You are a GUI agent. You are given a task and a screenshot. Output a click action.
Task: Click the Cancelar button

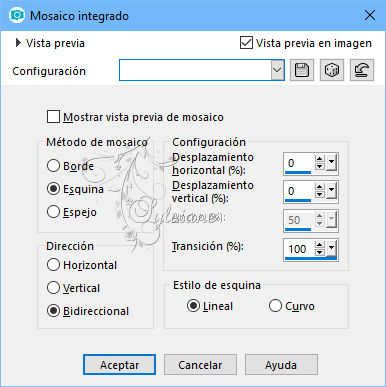tap(200, 365)
